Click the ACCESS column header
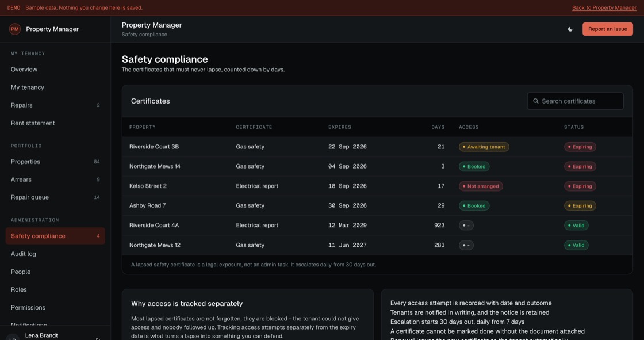 point(469,127)
